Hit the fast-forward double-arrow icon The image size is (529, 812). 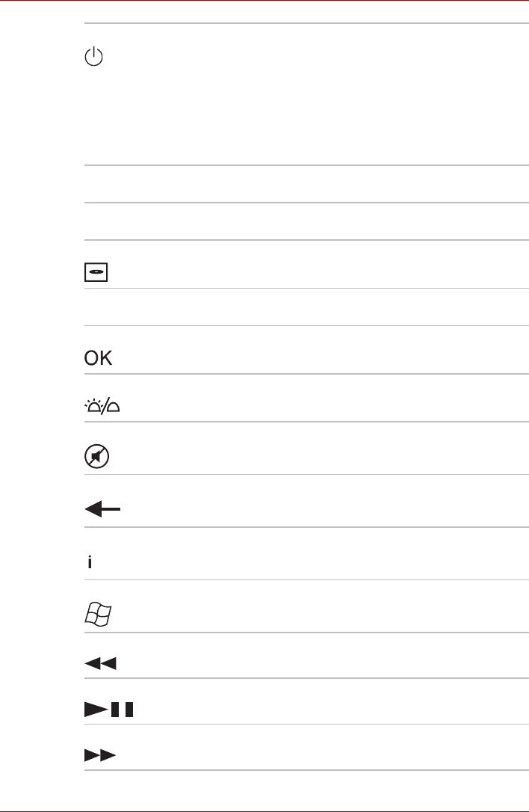click(100, 755)
